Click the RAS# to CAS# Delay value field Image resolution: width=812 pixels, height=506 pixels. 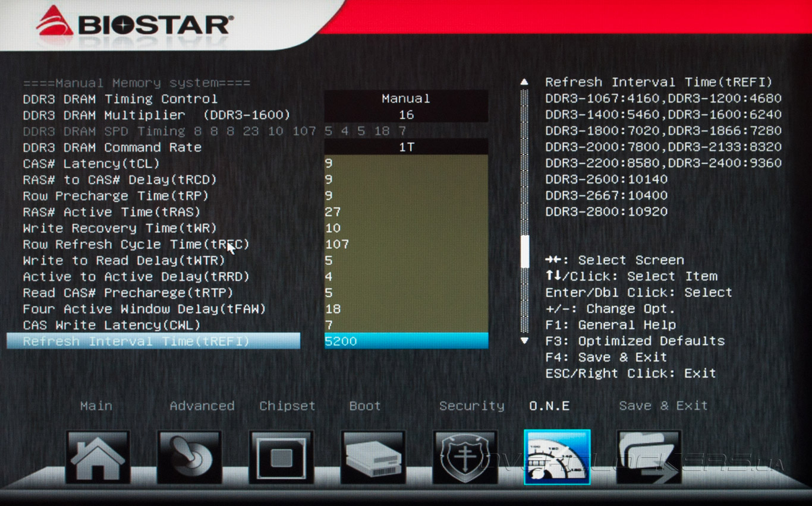(x=406, y=179)
